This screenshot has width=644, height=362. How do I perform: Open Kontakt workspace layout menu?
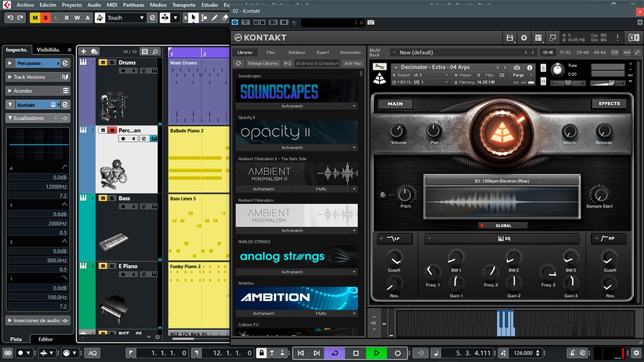point(538,38)
